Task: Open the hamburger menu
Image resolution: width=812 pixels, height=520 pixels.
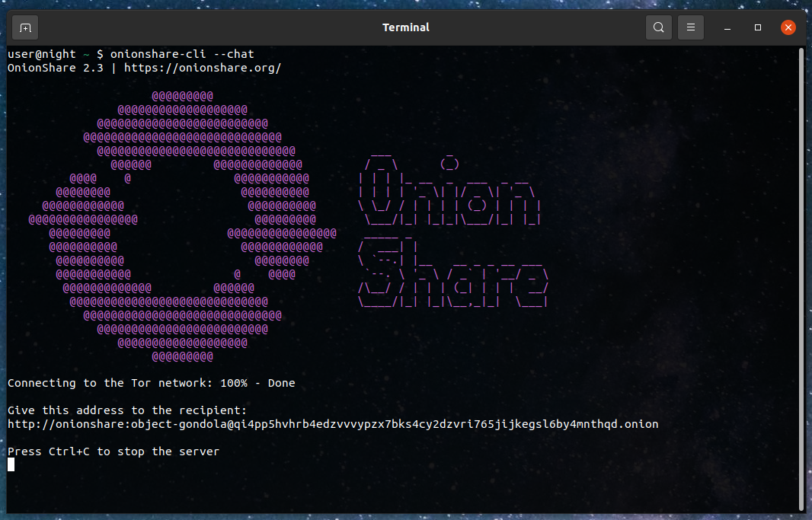Action: (691, 27)
